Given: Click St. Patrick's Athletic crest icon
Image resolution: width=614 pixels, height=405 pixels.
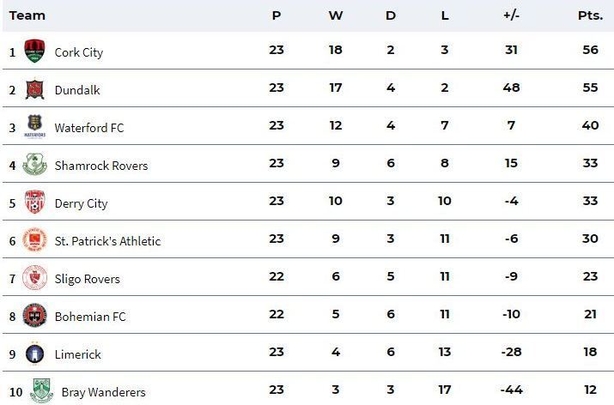Looking at the screenshot, I should [34, 239].
